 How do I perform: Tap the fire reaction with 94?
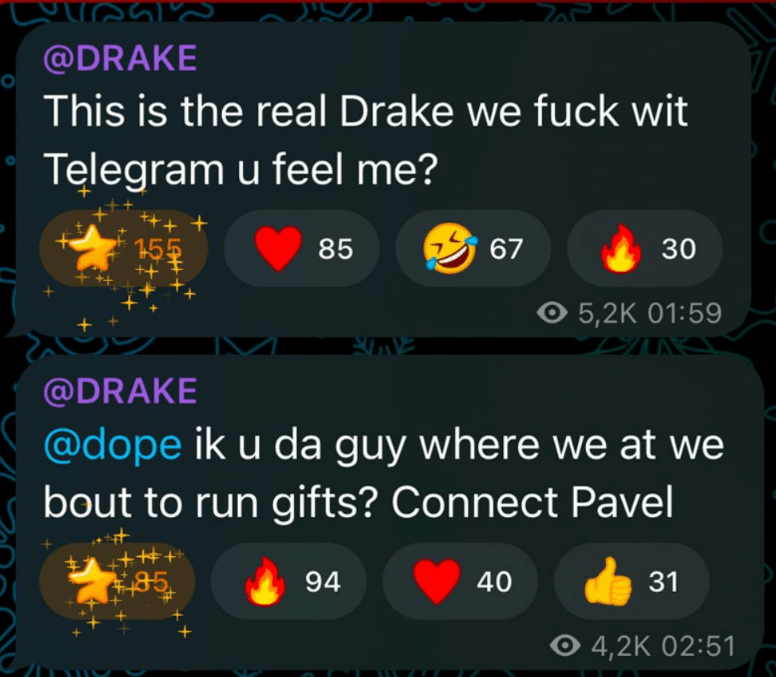pos(289,581)
